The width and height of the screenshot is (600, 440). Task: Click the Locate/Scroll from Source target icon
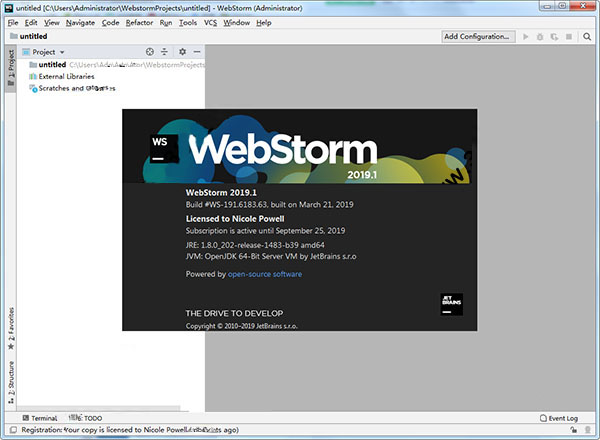(150, 52)
